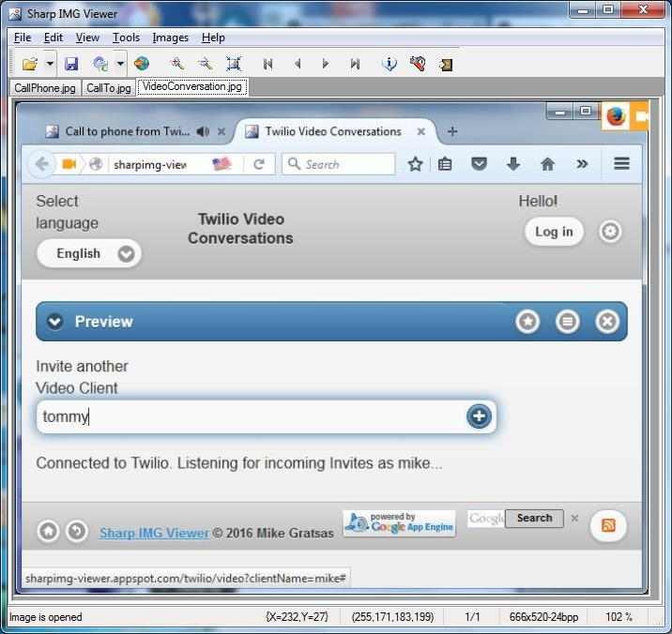Click the browser Back arrow in the image
Screen dimensions: 672x634
[41, 164]
